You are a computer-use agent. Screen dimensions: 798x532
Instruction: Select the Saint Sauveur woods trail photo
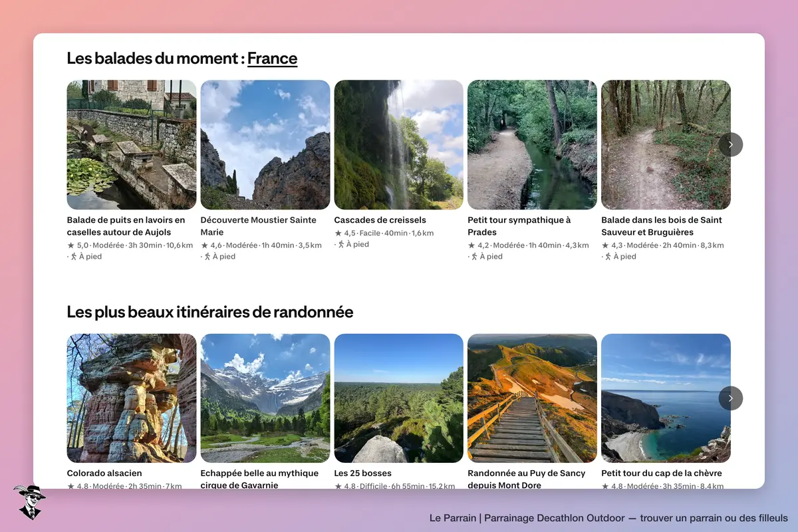[666, 145]
